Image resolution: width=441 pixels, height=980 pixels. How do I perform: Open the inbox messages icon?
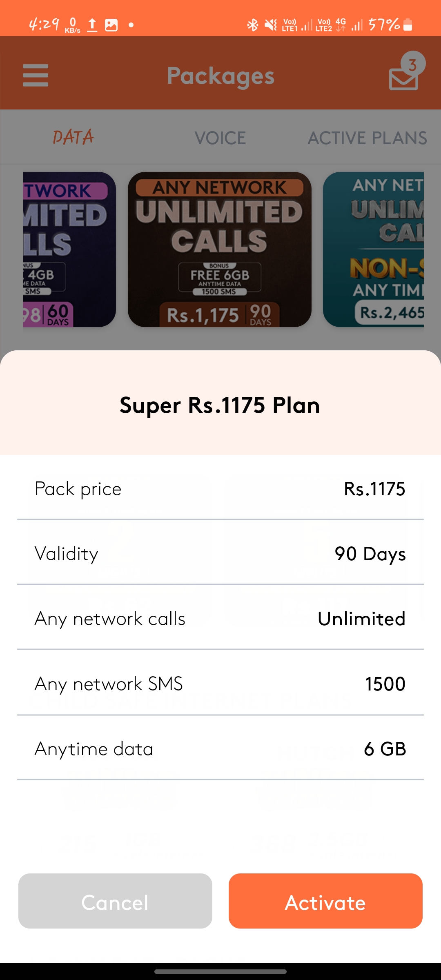click(403, 79)
